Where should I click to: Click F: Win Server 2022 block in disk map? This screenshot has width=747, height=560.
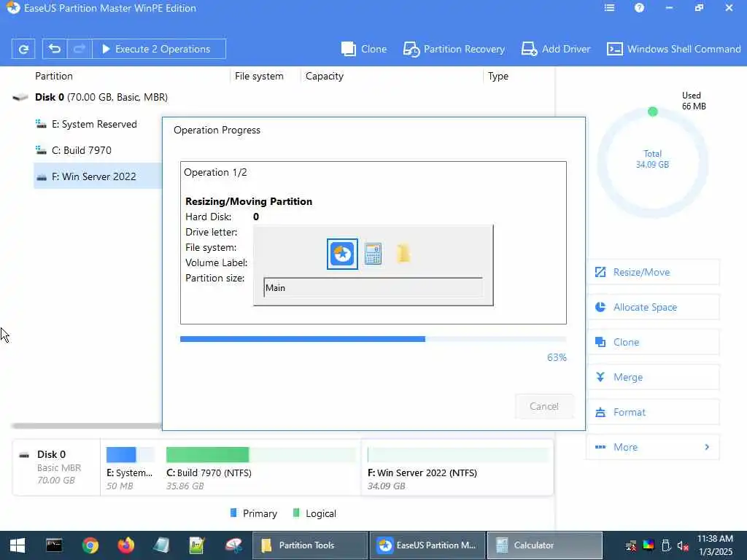point(458,468)
